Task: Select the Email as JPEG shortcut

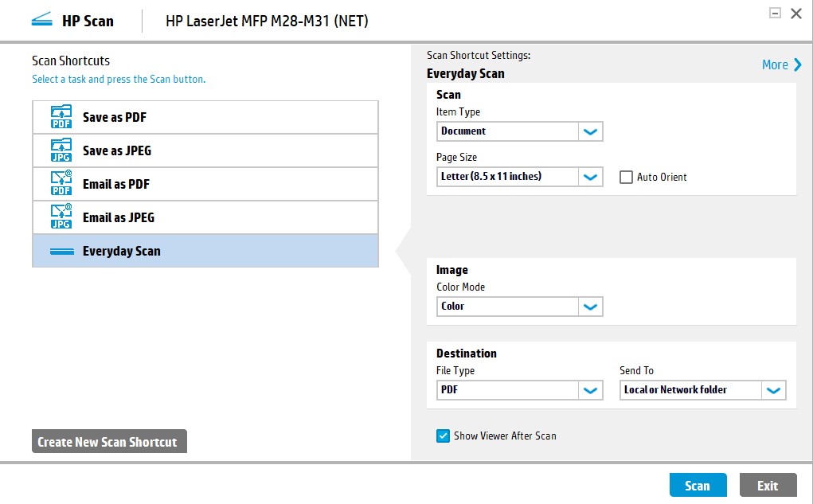Action: pos(205,217)
